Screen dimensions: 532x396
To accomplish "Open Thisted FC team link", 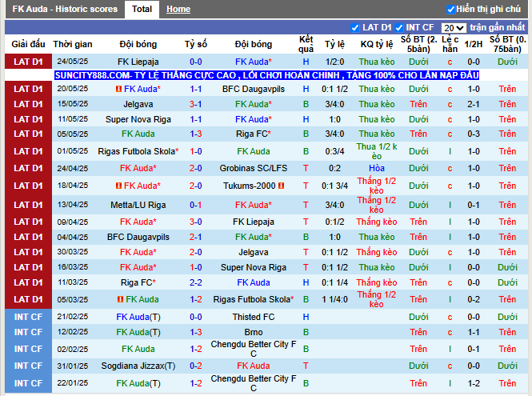I will [x=254, y=317].
